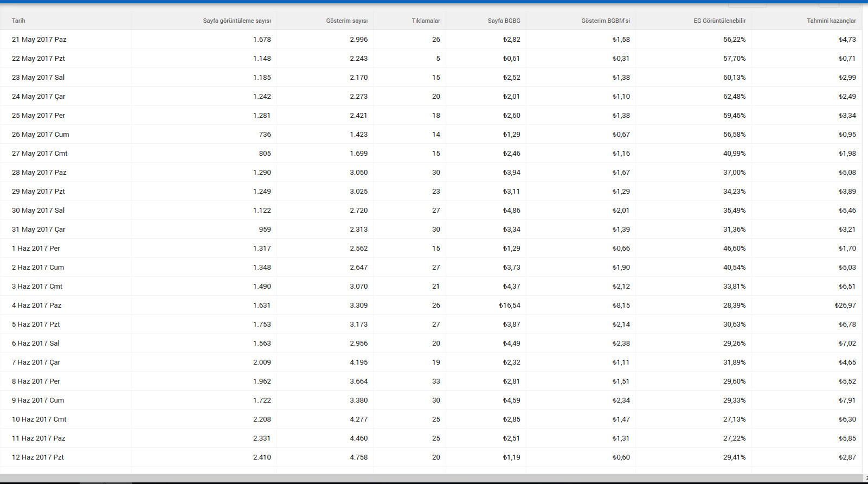Click page views value 736
Image resolution: width=868 pixels, height=484 pixels.
coord(265,135)
